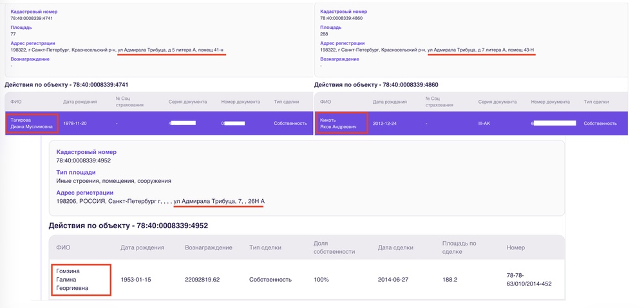Click the Гомзина Галина Георгиевна name cell
Image resolution: width=644 pixels, height=308 pixels.
point(80,280)
